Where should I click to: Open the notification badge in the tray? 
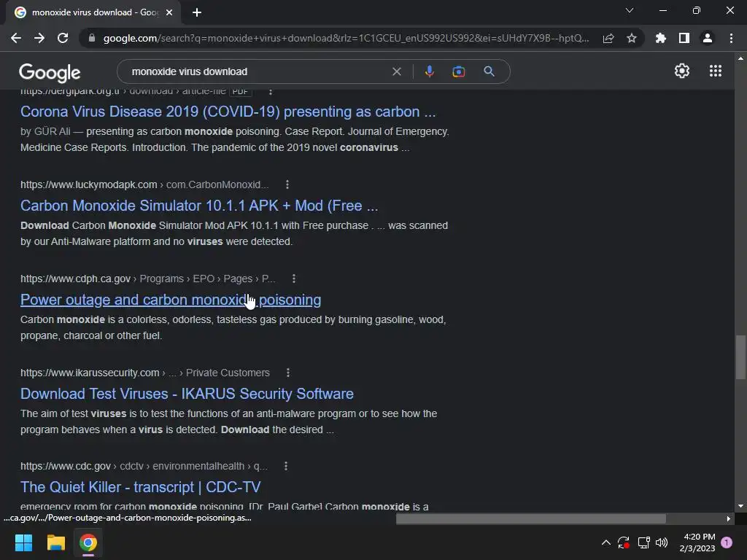coord(727,542)
